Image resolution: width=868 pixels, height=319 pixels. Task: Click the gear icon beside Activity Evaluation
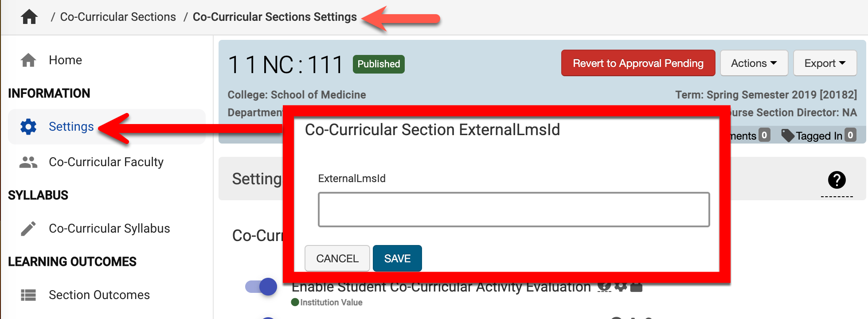click(x=621, y=286)
